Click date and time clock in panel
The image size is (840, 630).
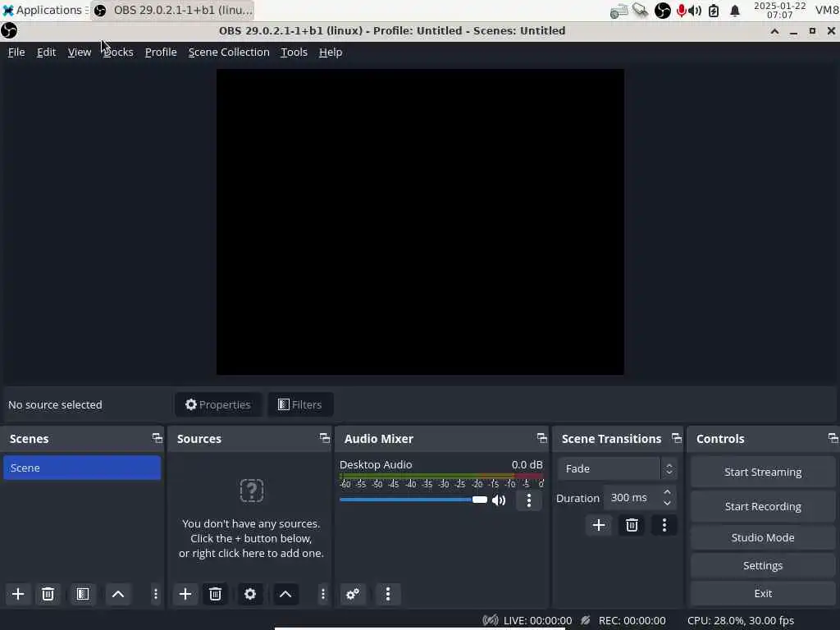tap(779, 10)
